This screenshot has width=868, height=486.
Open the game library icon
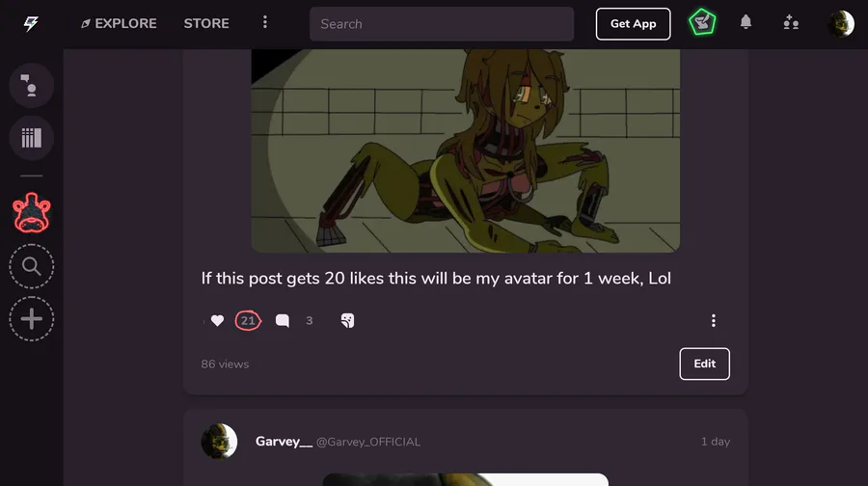[x=32, y=138]
